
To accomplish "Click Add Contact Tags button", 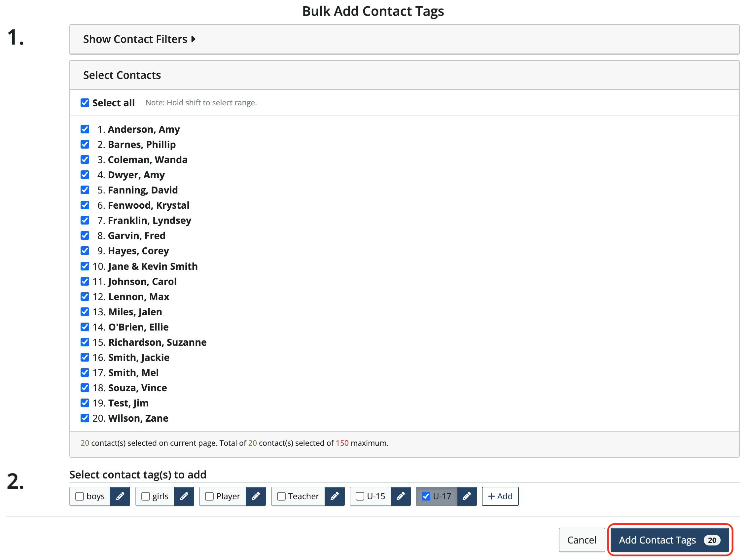I will pyautogui.click(x=670, y=540).
